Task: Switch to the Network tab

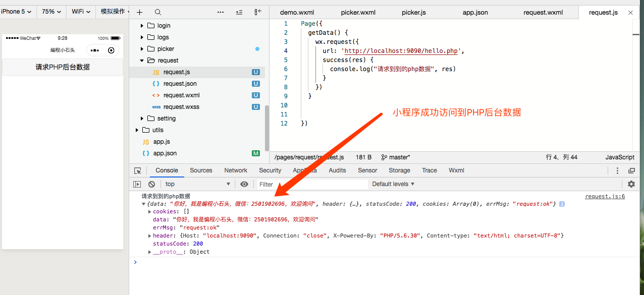Action: point(235,170)
